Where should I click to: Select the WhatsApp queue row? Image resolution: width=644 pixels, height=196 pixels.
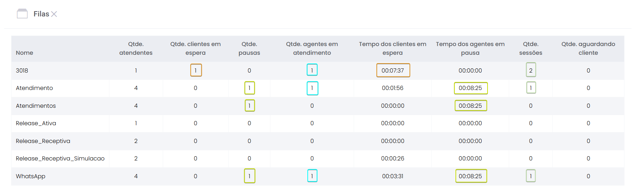coord(30,176)
